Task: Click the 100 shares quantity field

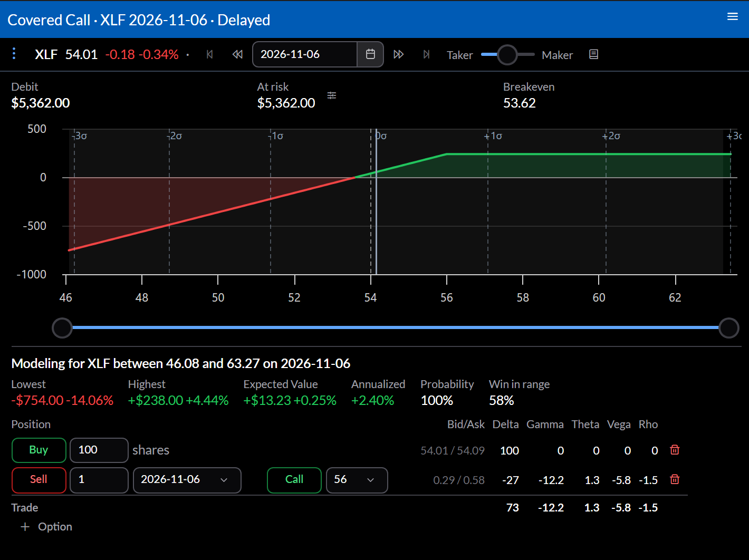Action: [99, 450]
